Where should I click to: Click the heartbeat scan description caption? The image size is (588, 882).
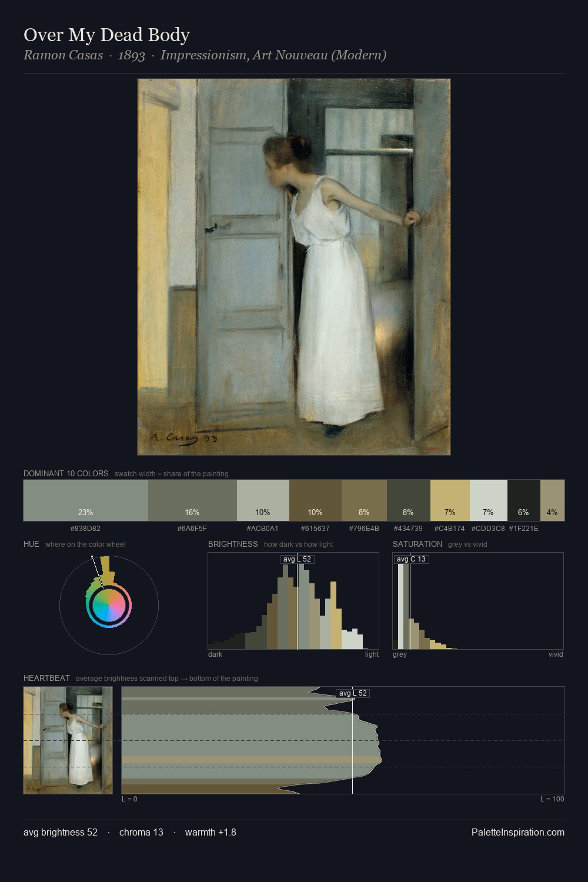pos(167,679)
